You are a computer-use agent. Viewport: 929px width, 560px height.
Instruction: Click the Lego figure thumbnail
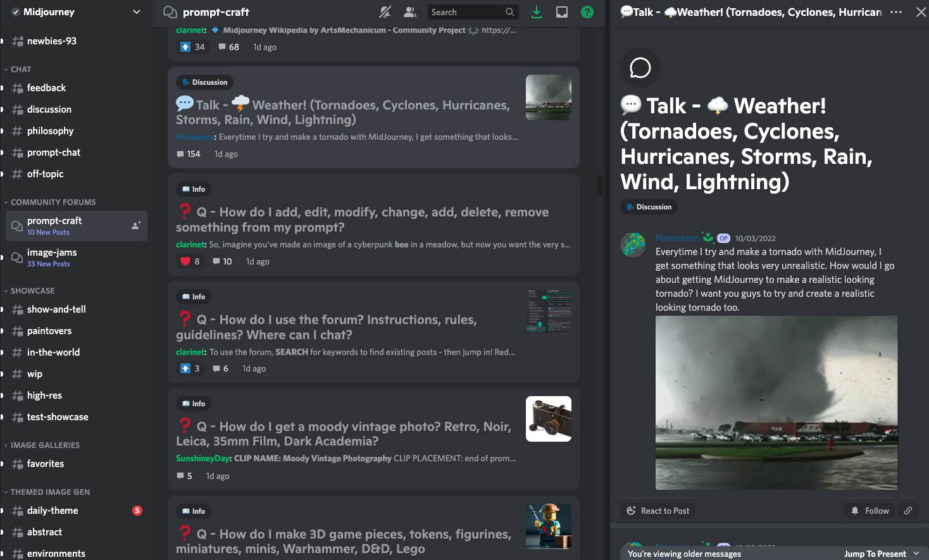tap(549, 526)
